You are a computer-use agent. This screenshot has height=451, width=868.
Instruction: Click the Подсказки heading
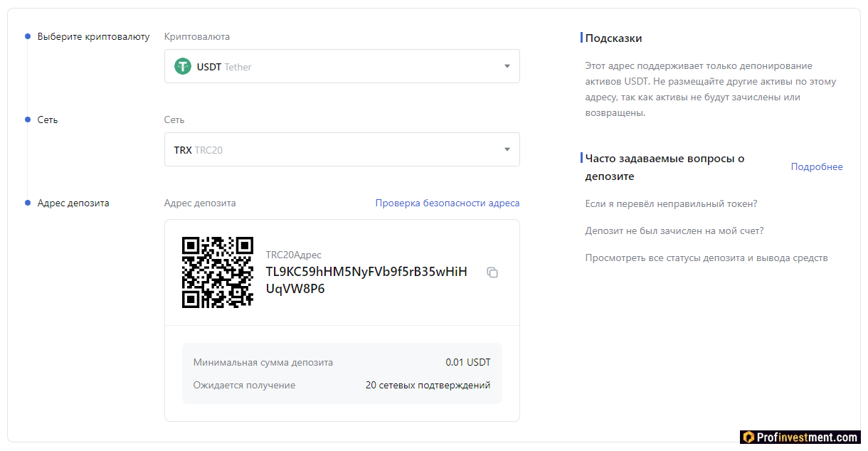pyautogui.click(x=613, y=38)
